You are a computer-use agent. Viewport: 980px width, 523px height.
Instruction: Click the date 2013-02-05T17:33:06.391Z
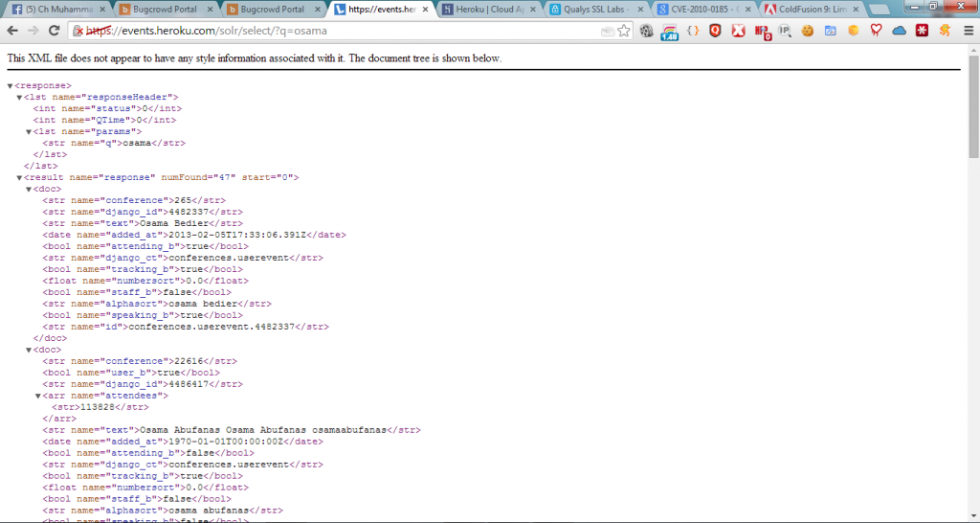[x=237, y=236]
